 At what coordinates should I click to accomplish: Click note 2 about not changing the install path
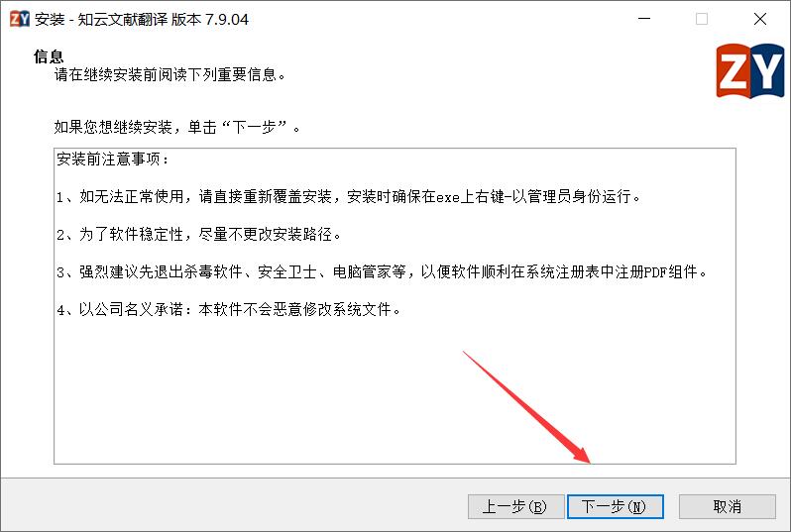tap(199, 234)
